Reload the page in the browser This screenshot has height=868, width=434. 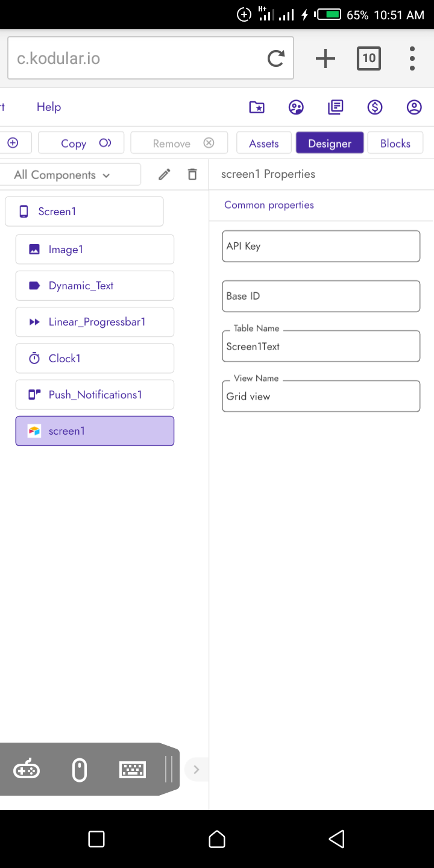[276, 58]
